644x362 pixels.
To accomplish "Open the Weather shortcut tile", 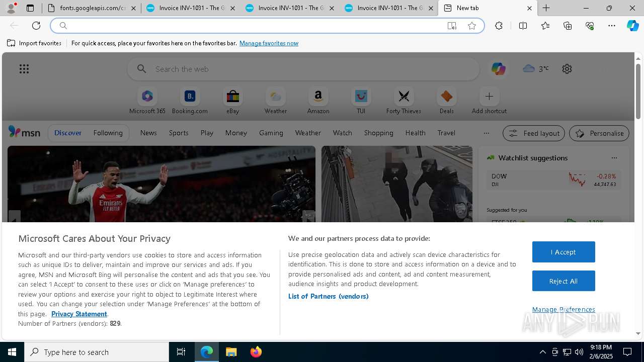I will point(276,101).
